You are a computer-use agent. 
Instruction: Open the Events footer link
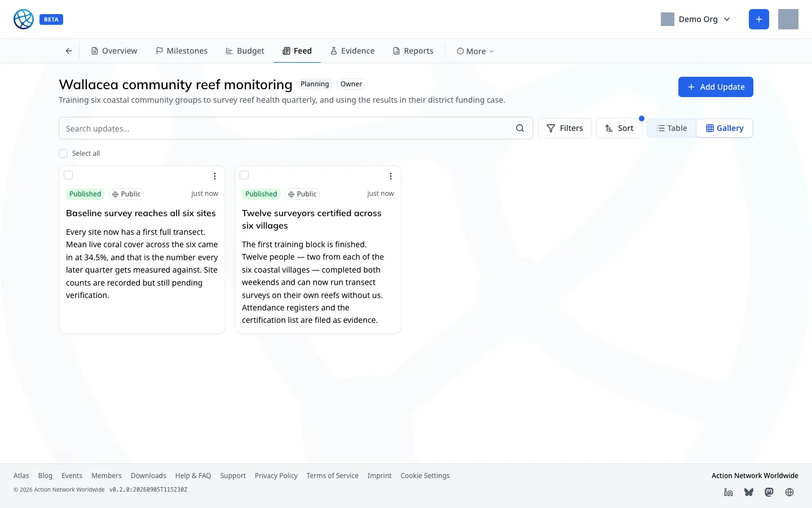pos(72,476)
